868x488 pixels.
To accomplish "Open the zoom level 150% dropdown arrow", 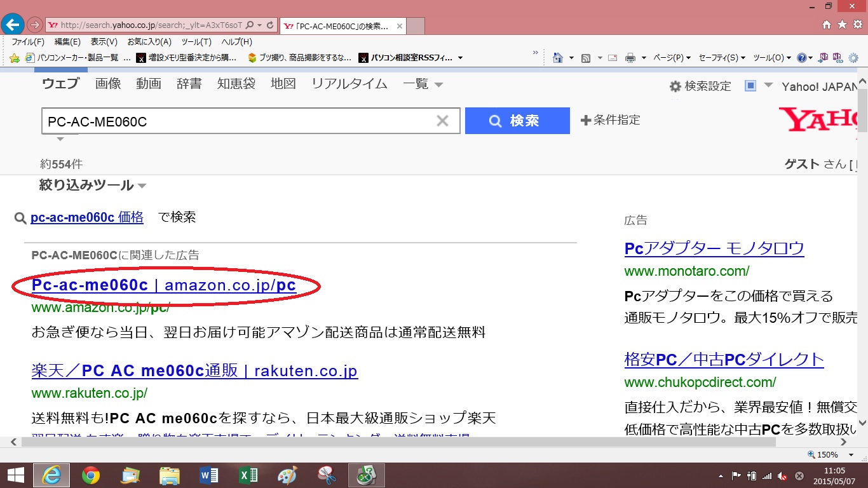I will [x=851, y=455].
